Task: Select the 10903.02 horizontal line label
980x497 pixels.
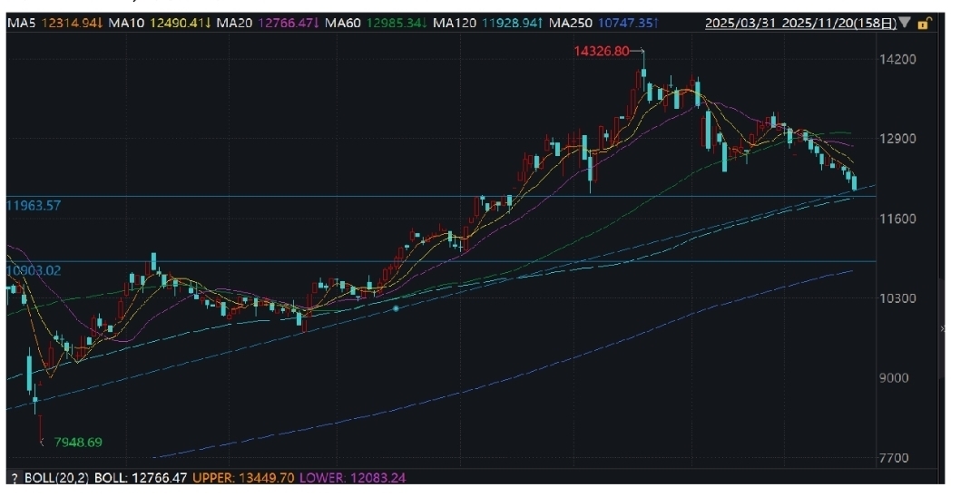Action: click(34, 270)
